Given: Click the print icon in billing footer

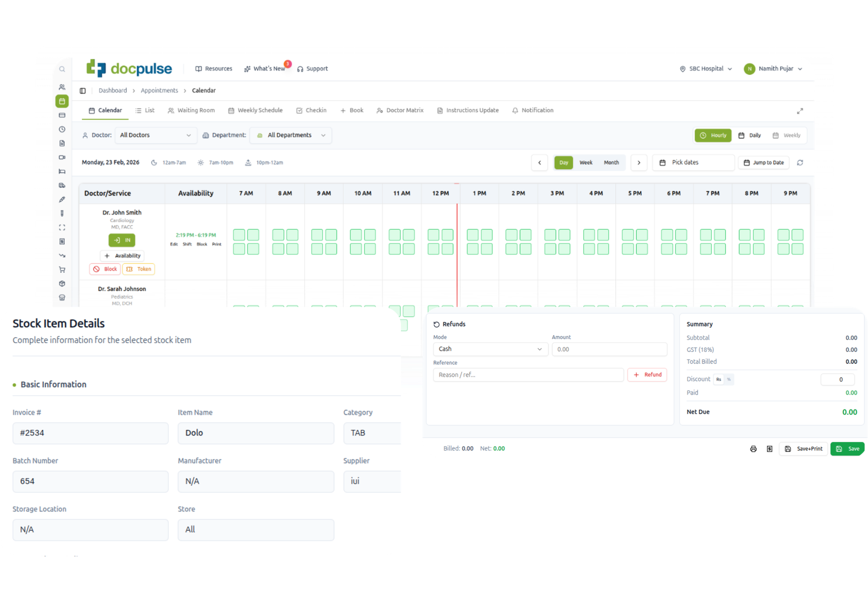Looking at the screenshot, I should pyautogui.click(x=753, y=449).
